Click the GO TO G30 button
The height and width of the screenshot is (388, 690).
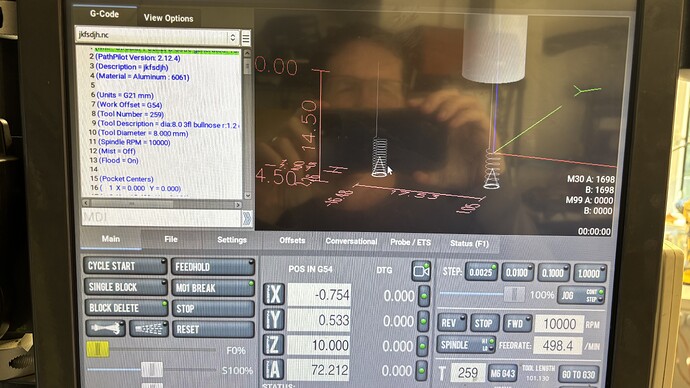[579, 375]
